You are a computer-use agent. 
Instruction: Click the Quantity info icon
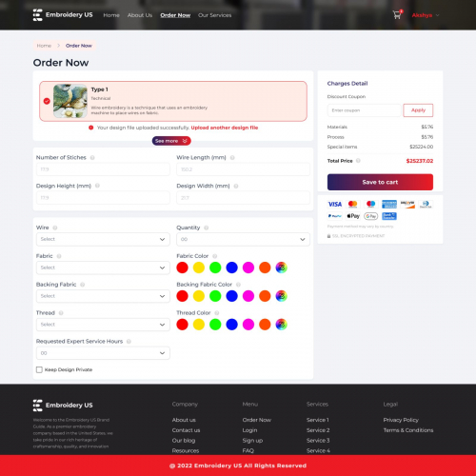207,228
